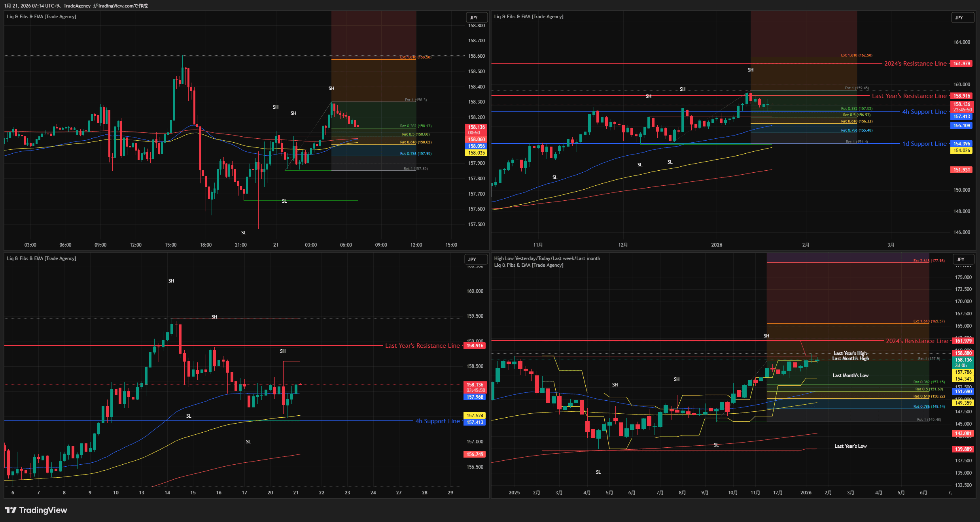Select the Ret 0.786 (157.95) fib label
This screenshot has height=522, width=980.
pyautogui.click(x=415, y=154)
